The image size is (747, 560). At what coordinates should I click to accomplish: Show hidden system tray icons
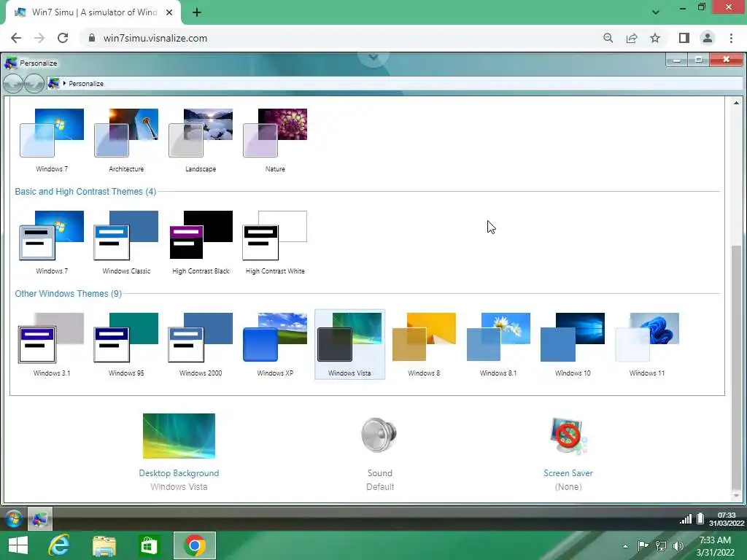(625, 546)
